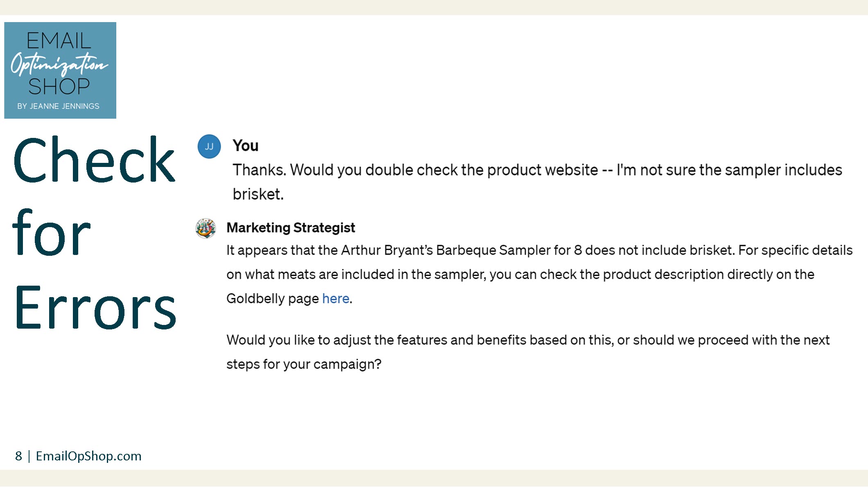Click the word 'for' in slide title

tap(52, 233)
